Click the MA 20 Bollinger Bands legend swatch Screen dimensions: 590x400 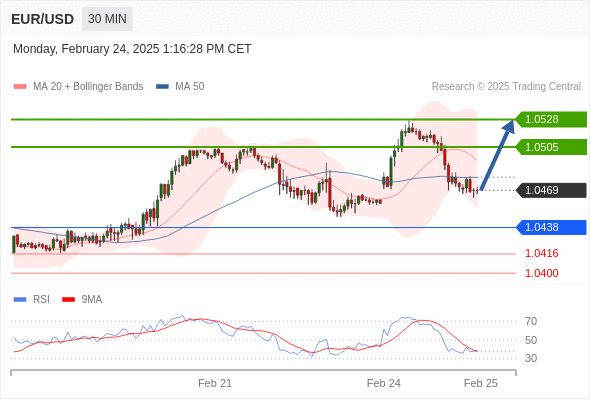pyautogui.click(x=20, y=87)
